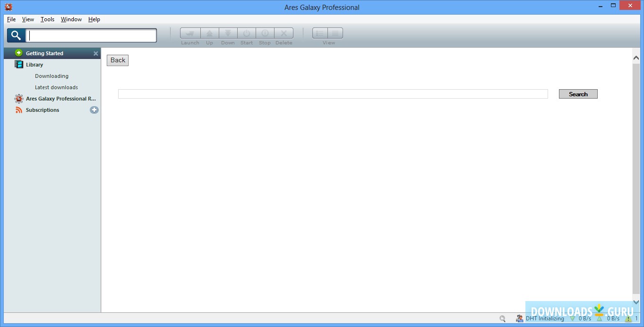The width and height of the screenshot is (644, 327).
Task: Click the warning alert icon in status bar
Action: point(628,319)
